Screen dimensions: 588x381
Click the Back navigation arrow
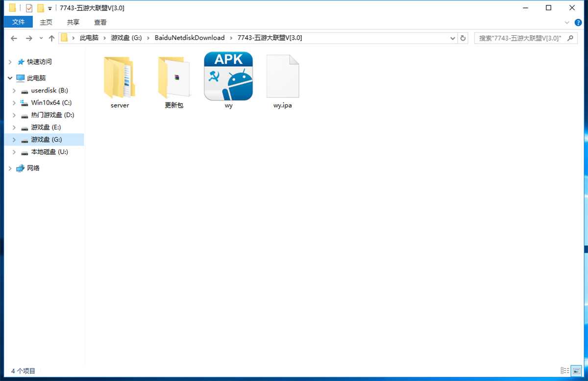coord(14,38)
